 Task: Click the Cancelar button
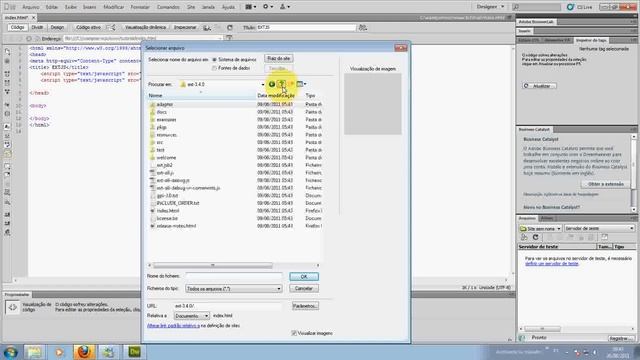pyautogui.click(x=304, y=289)
